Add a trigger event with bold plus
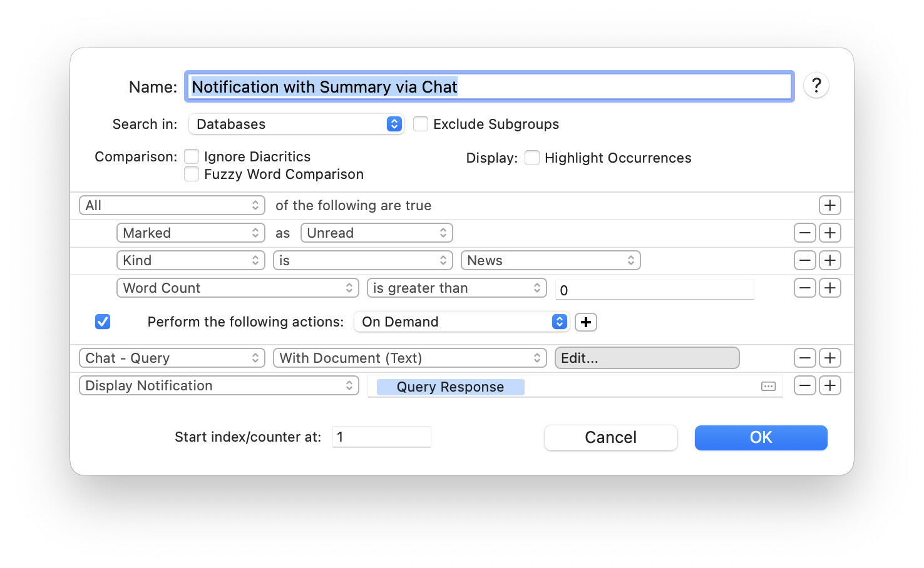 coord(585,322)
